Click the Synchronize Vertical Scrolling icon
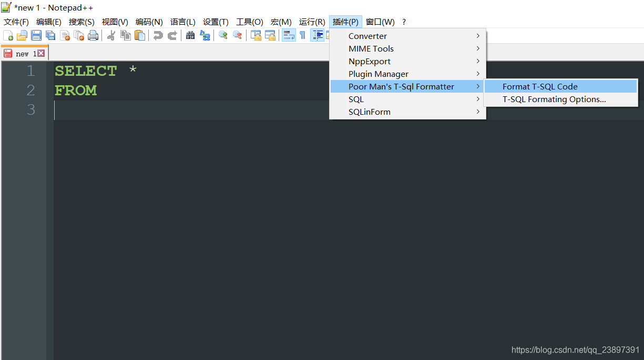Screen dimensions: 644x360 coord(256,35)
